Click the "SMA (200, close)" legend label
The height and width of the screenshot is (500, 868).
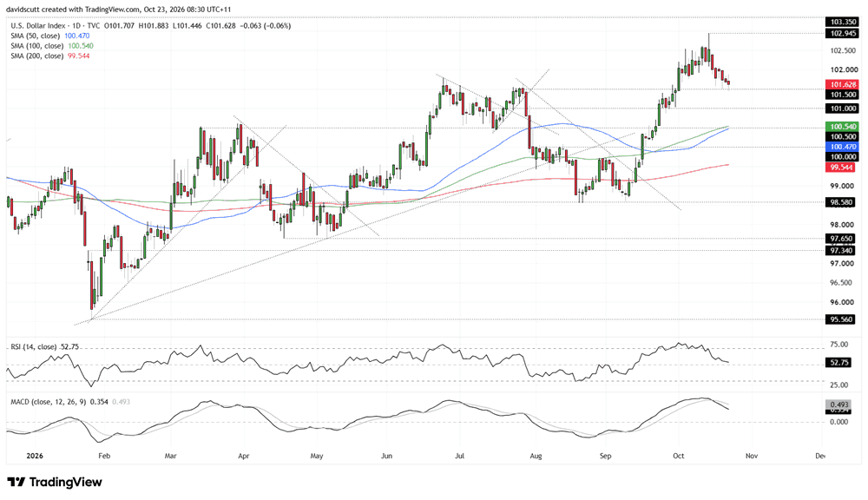[x=37, y=56]
